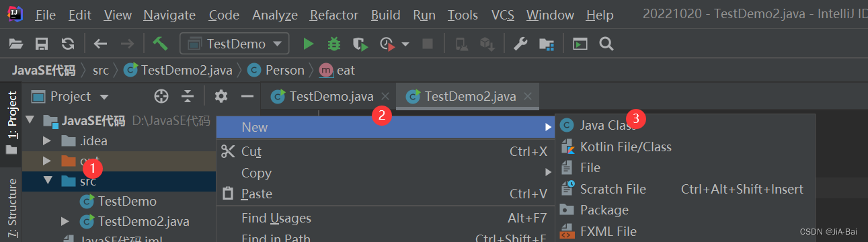
Task: Collapse the JavaSE代码 project root
Action: pos(30,121)
